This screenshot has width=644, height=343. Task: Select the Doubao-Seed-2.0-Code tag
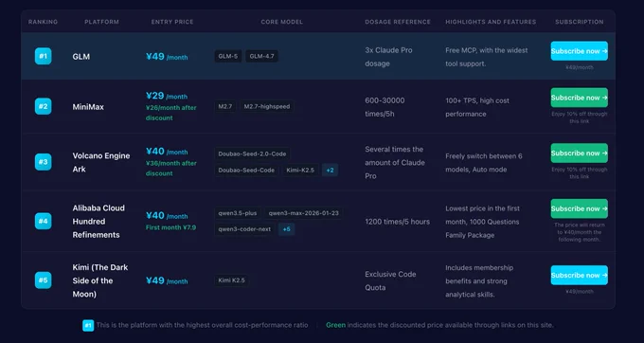(x=252, y=153)
